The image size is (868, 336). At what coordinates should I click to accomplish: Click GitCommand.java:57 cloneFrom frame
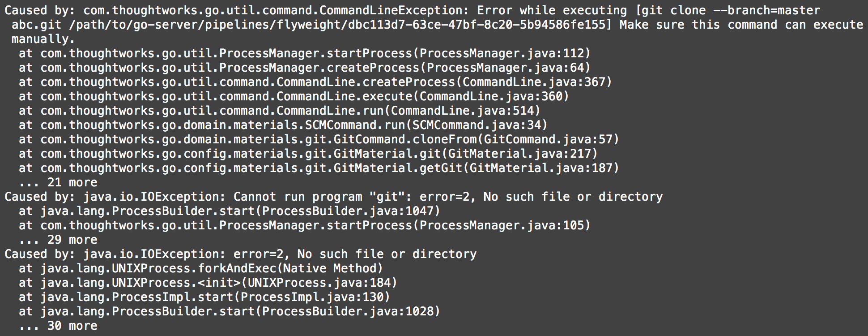(x=548, y=139)
